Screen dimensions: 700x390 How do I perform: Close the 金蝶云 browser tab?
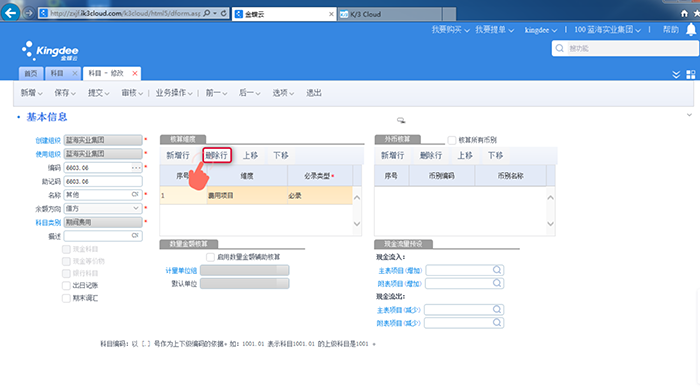click(331, 14)
